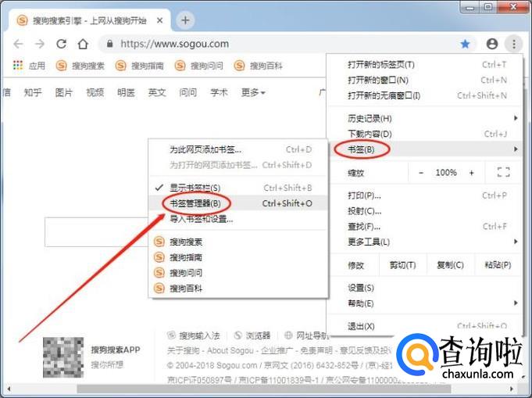
Task: Open new tab with plus button
Action: [x=185, y=20]
